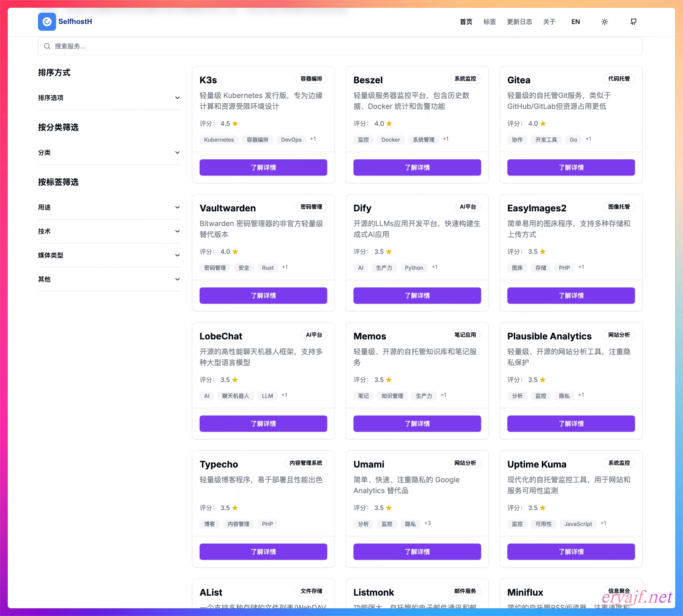Click the 密码管理 badge on Vaultwarden
683x616 pixels.
(311, 207)
